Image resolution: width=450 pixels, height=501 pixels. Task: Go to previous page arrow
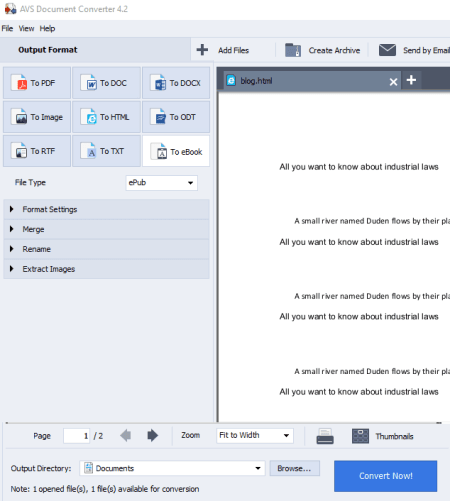tap(126, 435)
